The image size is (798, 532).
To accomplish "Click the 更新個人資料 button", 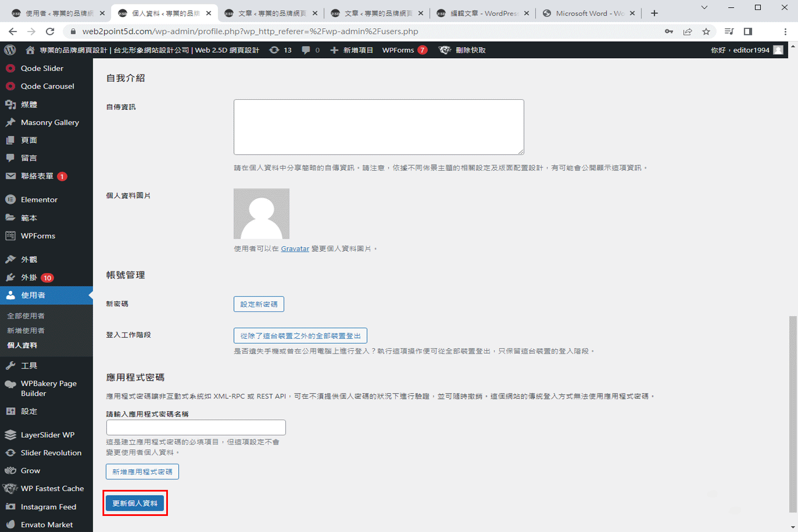I will tap(135, 503).
